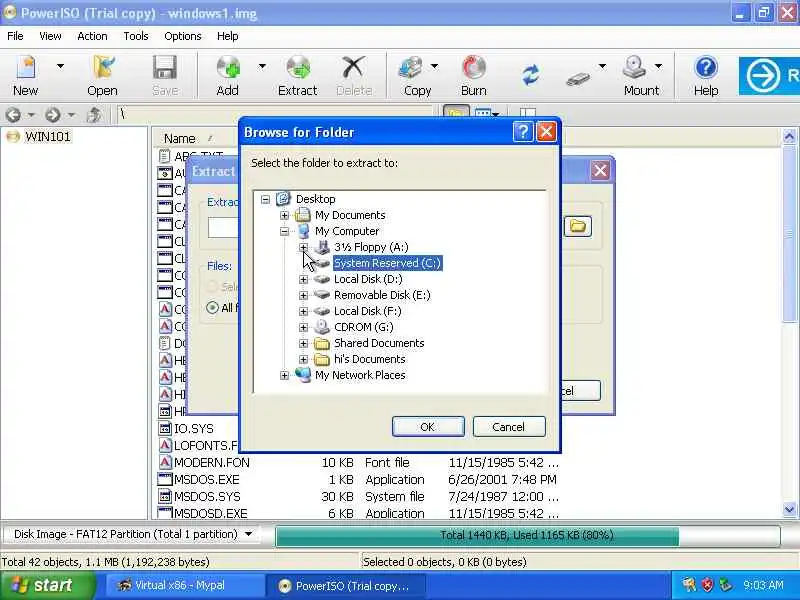Click the Open toolbar icon
Screen dimensions: 800x600
point(103,76)
